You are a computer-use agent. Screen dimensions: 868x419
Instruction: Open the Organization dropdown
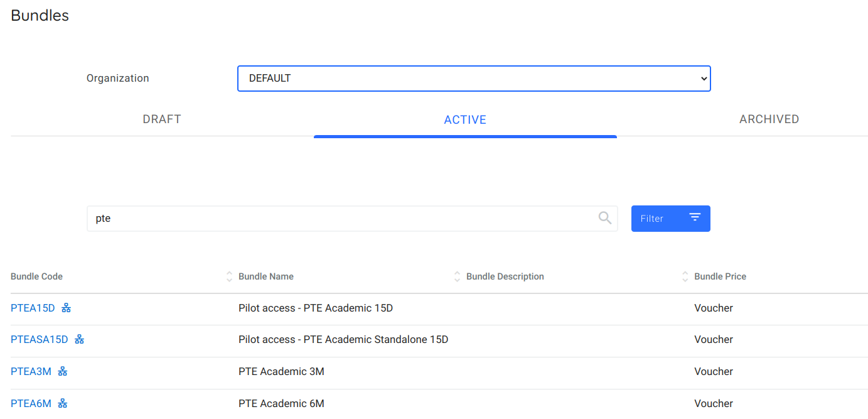click(474, 79)
